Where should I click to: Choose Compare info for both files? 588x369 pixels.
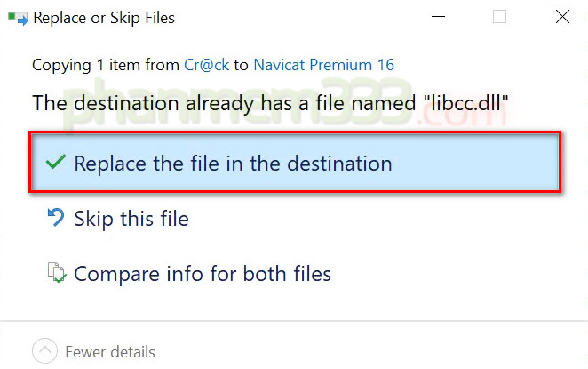pyautogui.click(x=203, y=273)
